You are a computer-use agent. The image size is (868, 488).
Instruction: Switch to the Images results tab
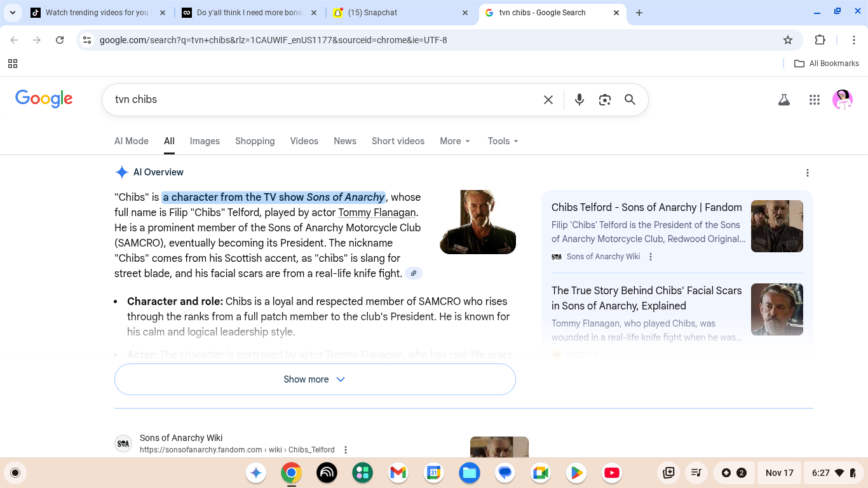(x=205, y=141)
